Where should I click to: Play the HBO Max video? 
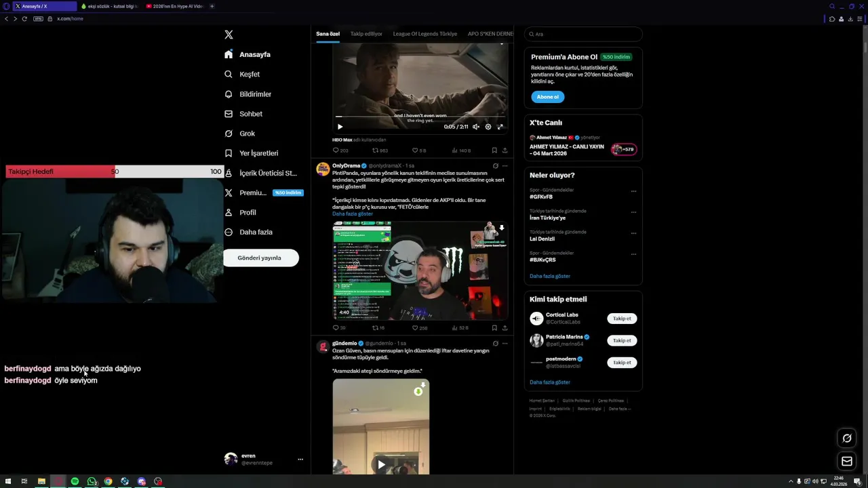pos(340,127)
